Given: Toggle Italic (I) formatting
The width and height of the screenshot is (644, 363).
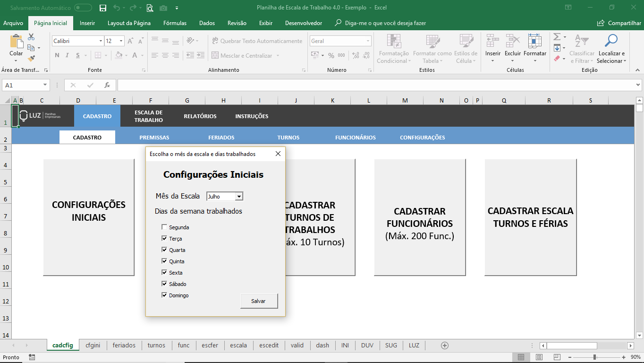Looking at the screenshot, I should coord(68,55).
